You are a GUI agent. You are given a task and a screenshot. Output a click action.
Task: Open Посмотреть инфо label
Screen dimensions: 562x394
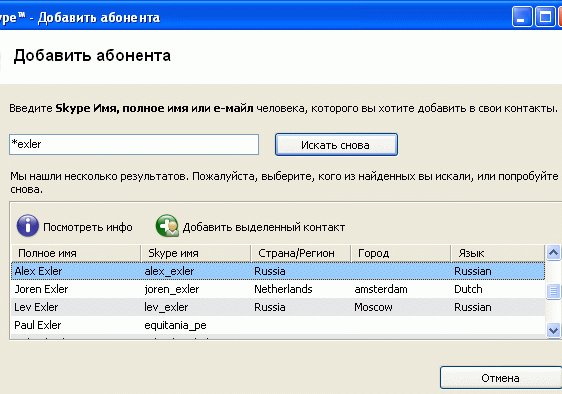88,227
